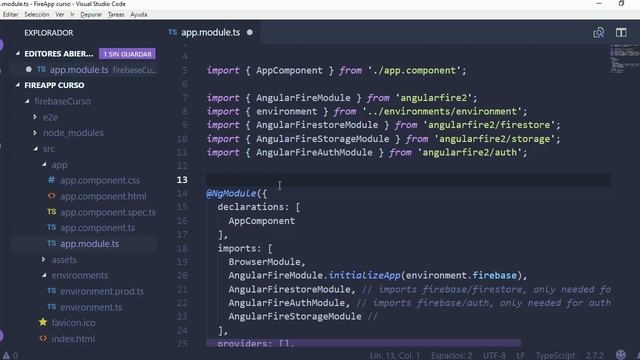Viewport: 640px width, 360px height.
Task: Click the star icon beside favicon.ico
Action: 43,322
